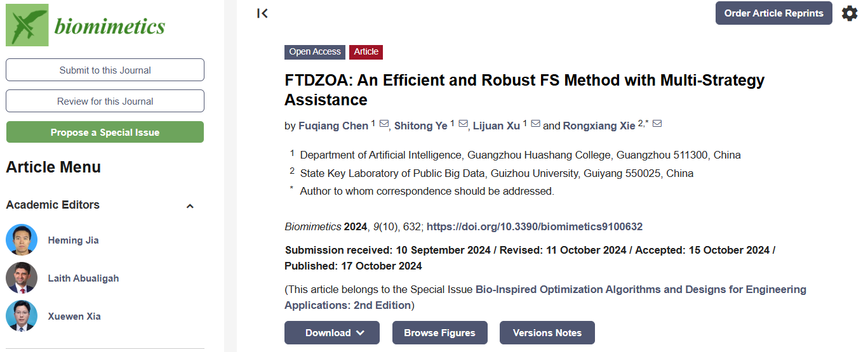Click Review for this Journal button
The height and width of the screenshot is (352, 868).
point(105,101)
